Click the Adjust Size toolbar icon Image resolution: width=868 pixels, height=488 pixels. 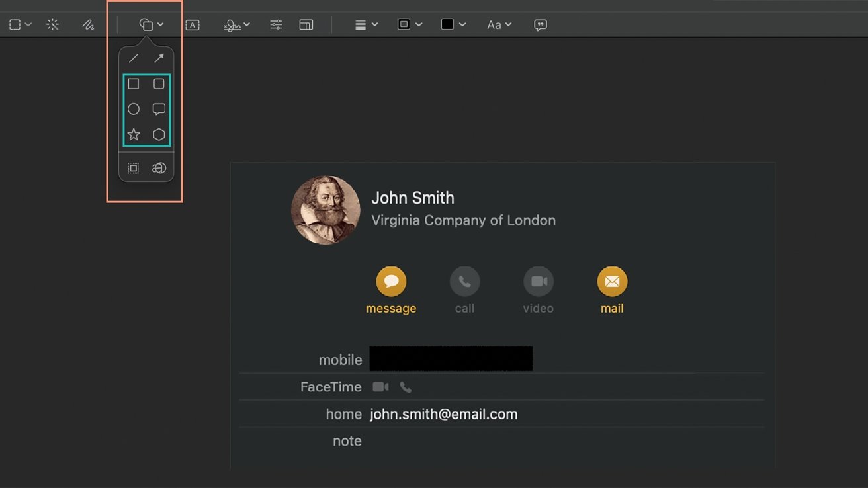tap(306, 25)
